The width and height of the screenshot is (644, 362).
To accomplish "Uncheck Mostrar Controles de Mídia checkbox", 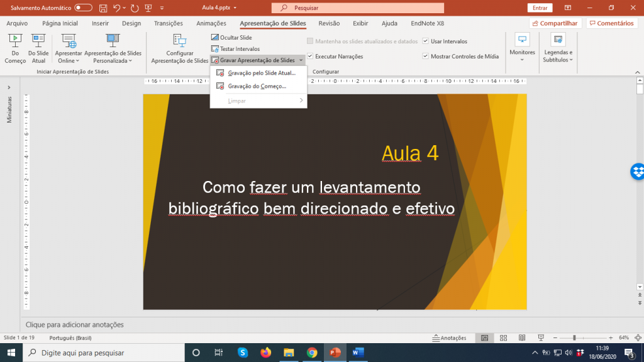I will click(426, 56).
